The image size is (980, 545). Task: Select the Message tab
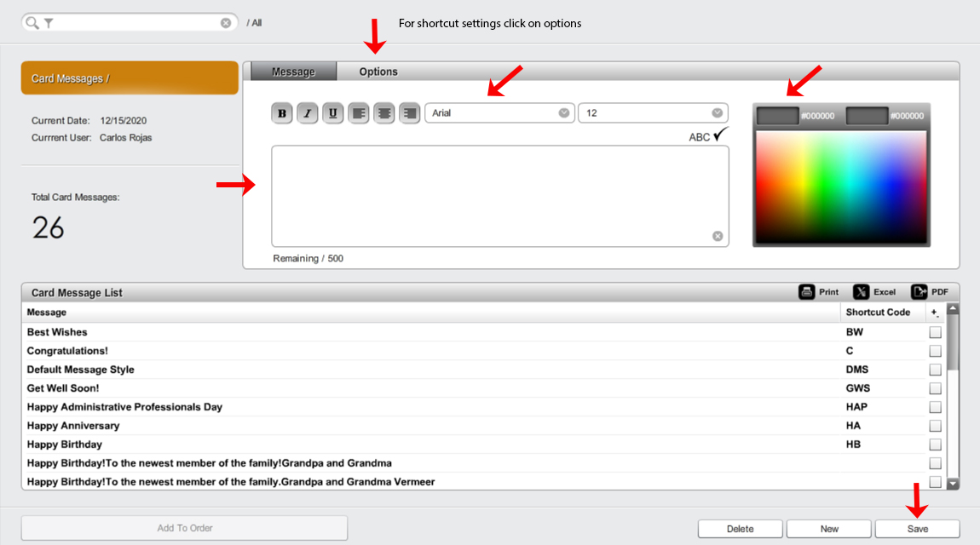[293, 72]
